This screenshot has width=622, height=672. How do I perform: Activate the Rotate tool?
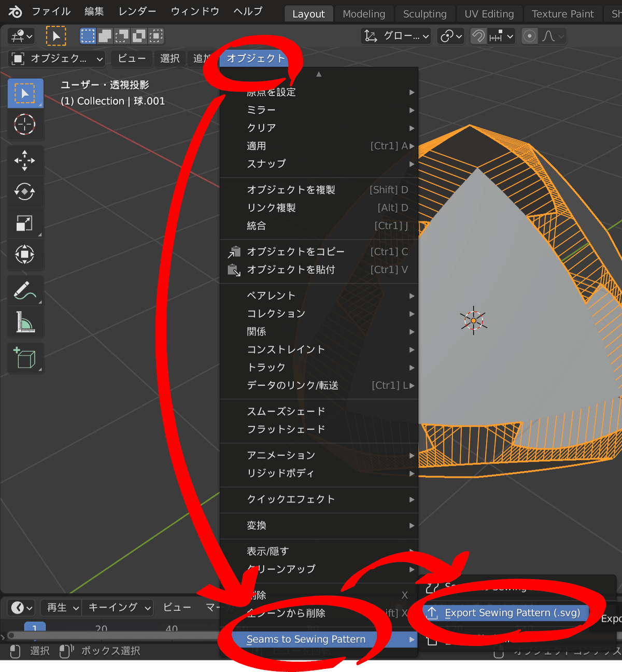click(x=25, y=192)
